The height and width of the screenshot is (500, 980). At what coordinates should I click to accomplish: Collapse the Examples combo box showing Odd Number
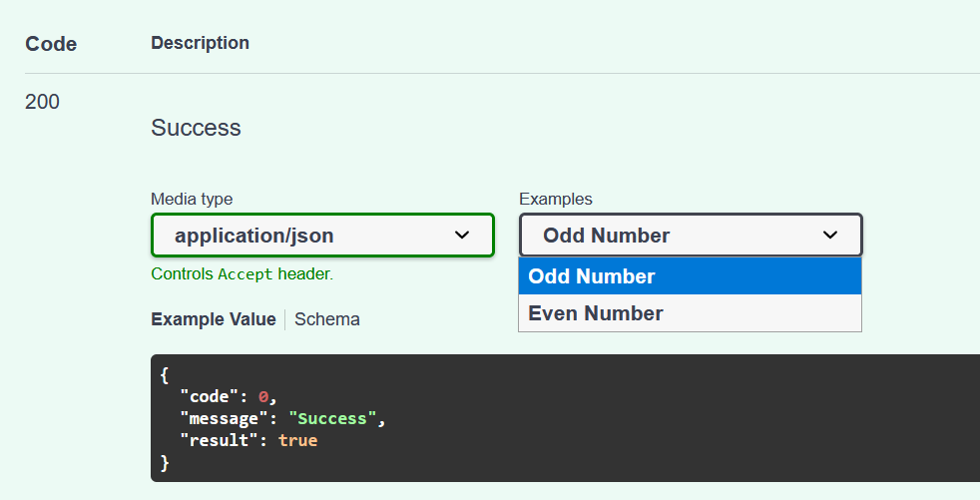point(690,236)
